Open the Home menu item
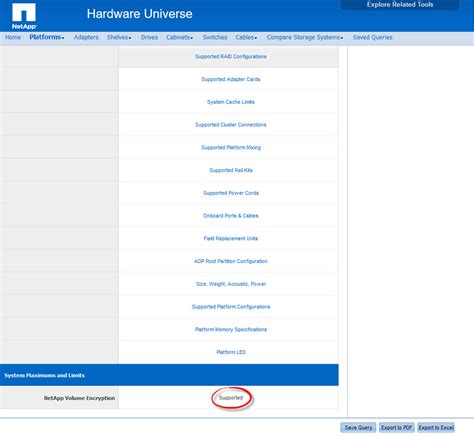Screen dimensions: 474x436 13,37
